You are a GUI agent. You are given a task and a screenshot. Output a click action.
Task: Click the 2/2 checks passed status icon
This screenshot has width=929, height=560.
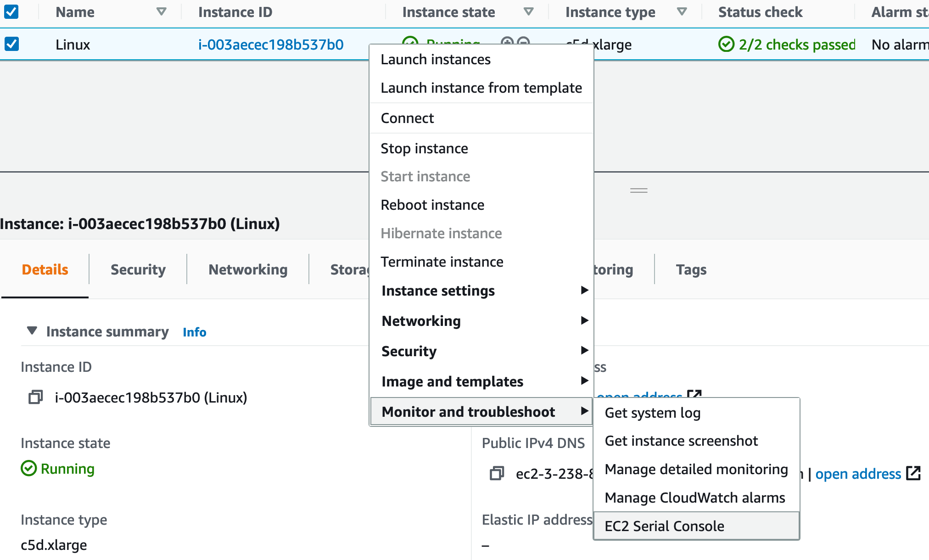tap(726, 45)
